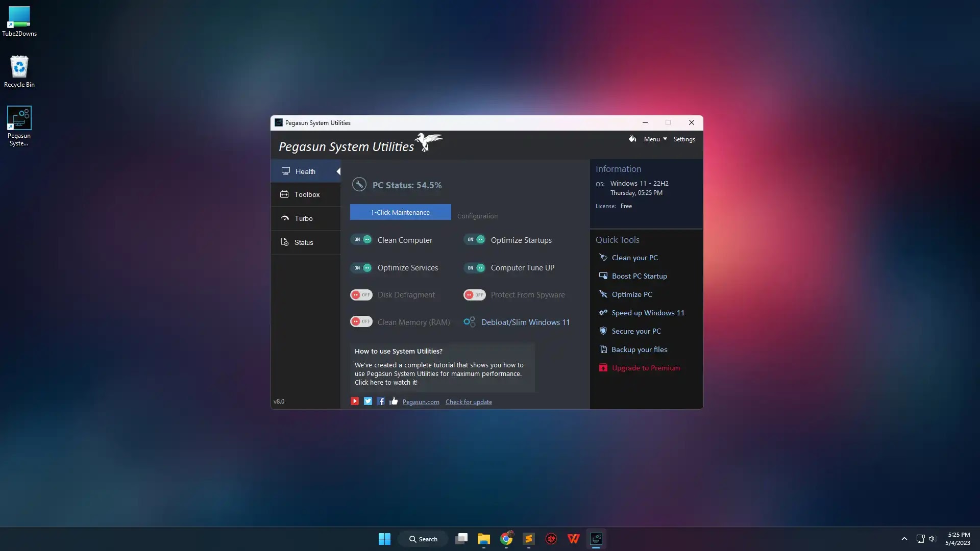Viewport: 980px width, 551px height.
Task: Open the Clean your PC quick tool
Action: click(x=634, y=258)
